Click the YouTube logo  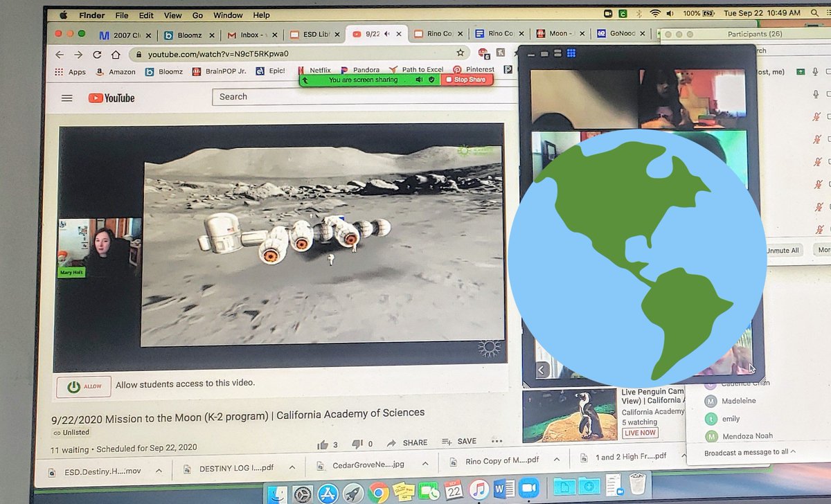pos(111,98)
